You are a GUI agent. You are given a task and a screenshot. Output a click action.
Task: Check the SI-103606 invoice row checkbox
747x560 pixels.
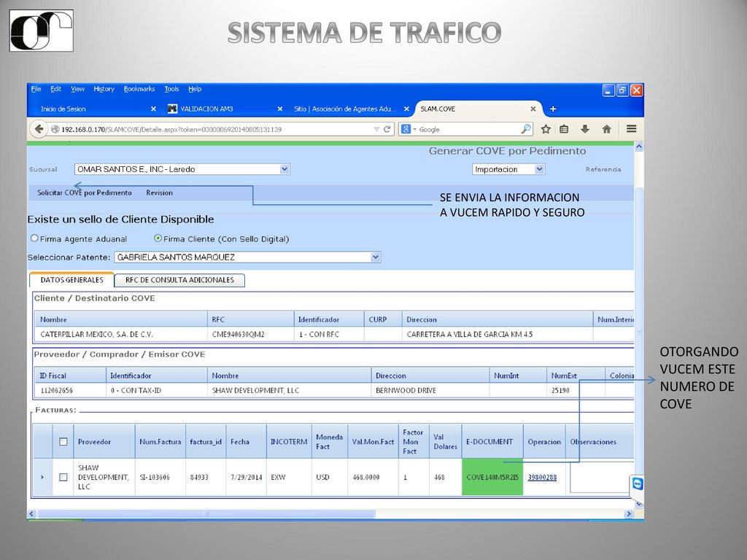[x=63, y=477]
